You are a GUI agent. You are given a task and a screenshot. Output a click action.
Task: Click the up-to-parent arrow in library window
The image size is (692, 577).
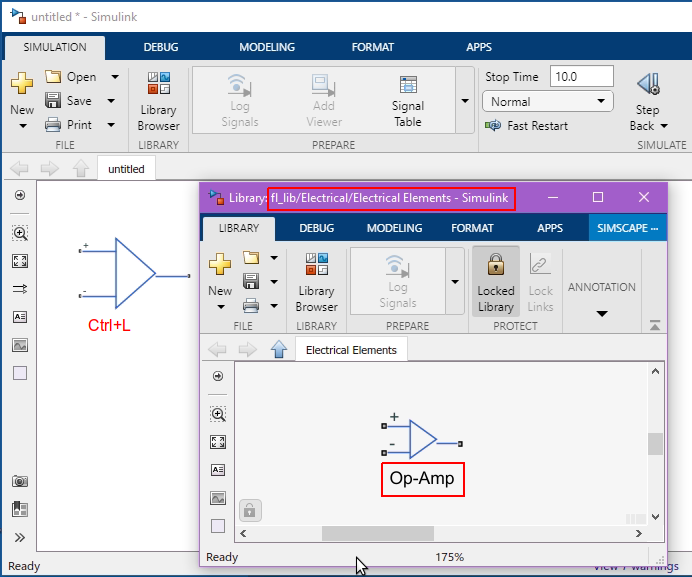[x=279, y=349]
